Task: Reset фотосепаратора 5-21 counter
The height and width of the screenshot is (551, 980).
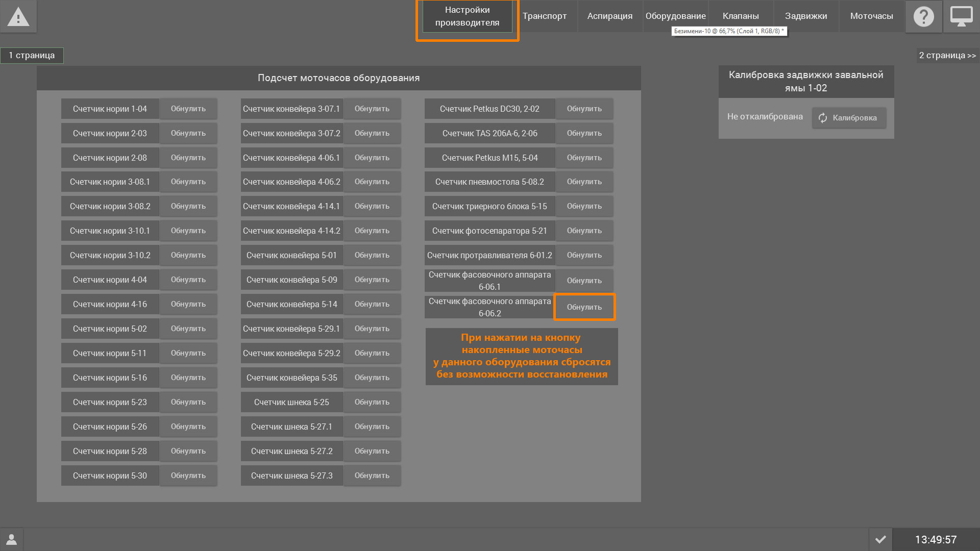Action: tap(584, 231)
